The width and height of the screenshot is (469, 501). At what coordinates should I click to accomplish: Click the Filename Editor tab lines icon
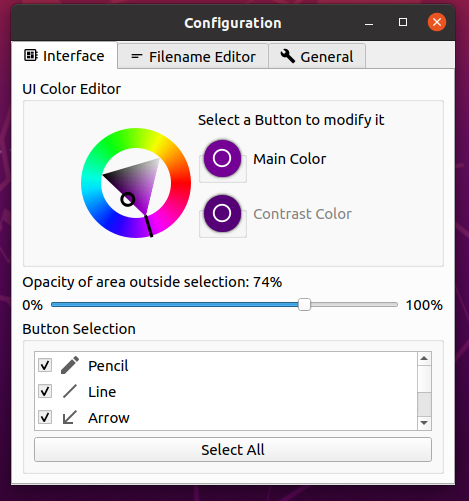pyautogui.click(x=137, y=56)
